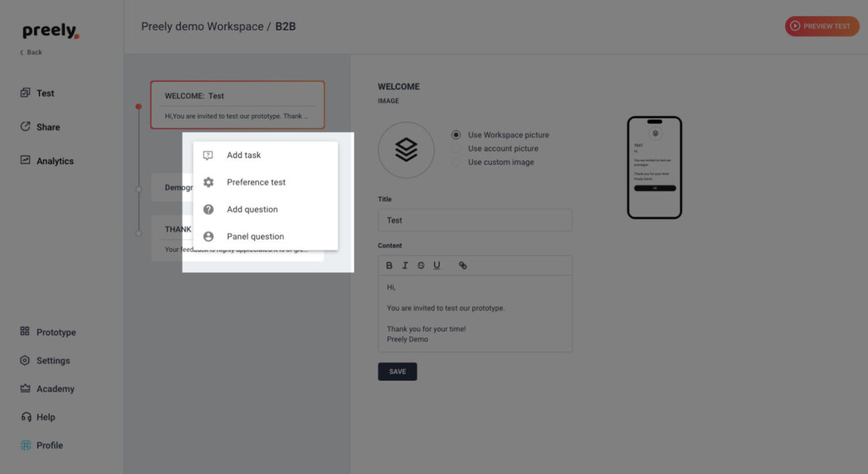Click the PREVIEW TEST button
868x474 pixels.
click(822, 26)
